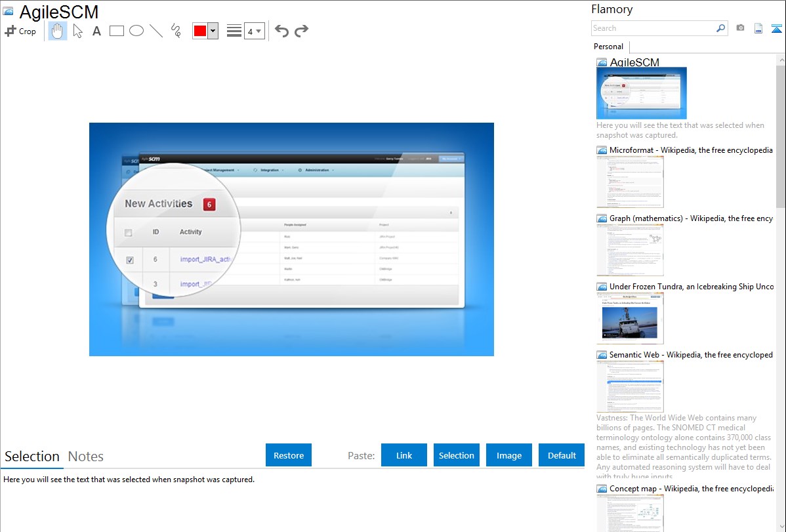
Task: Open the Graph (mathematics) snapshot title
Action: [x=691, y=218]
